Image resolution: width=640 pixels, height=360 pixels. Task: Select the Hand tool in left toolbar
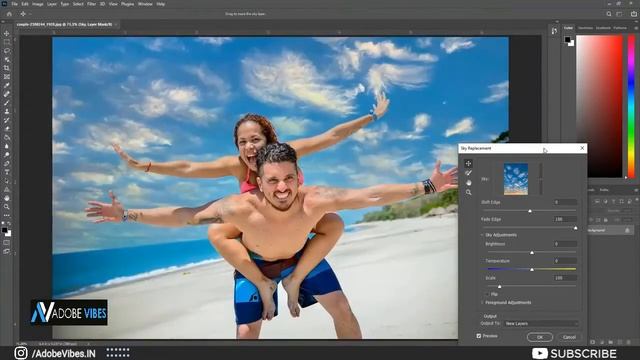7,198
